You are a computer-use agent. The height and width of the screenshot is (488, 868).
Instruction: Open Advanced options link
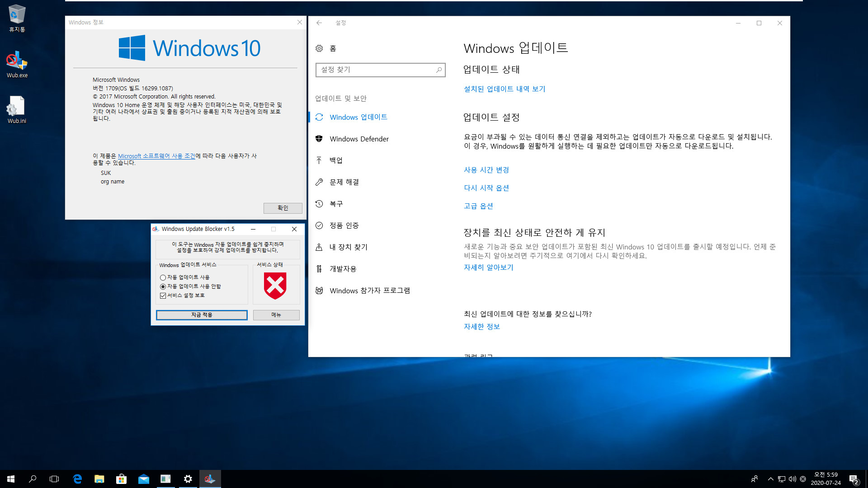(x=478, y=206)
